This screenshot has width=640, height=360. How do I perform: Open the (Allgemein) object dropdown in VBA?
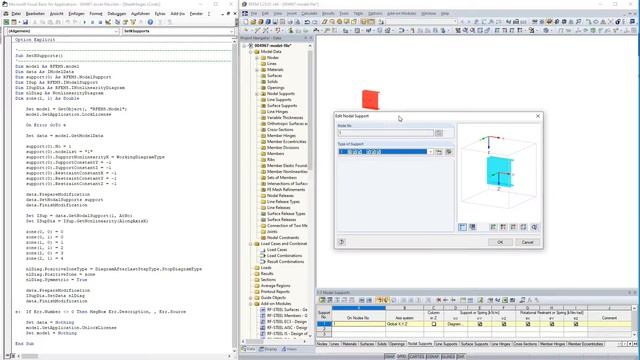click(x=116, y=31)
